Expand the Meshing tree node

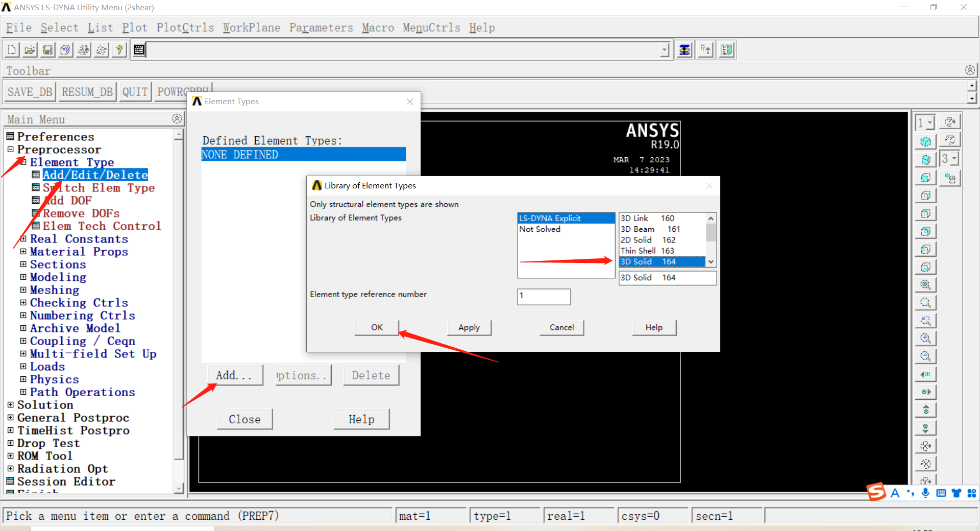click(x=23, y=289)
